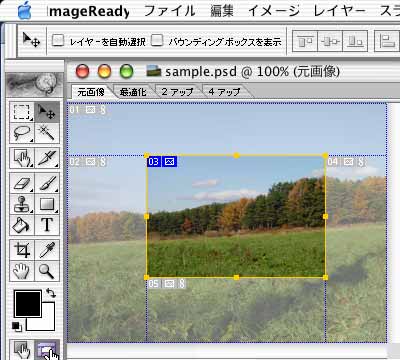This screenshot has height=360, width=400.
Task: Activate the Type tool
Action: point(47,225)
